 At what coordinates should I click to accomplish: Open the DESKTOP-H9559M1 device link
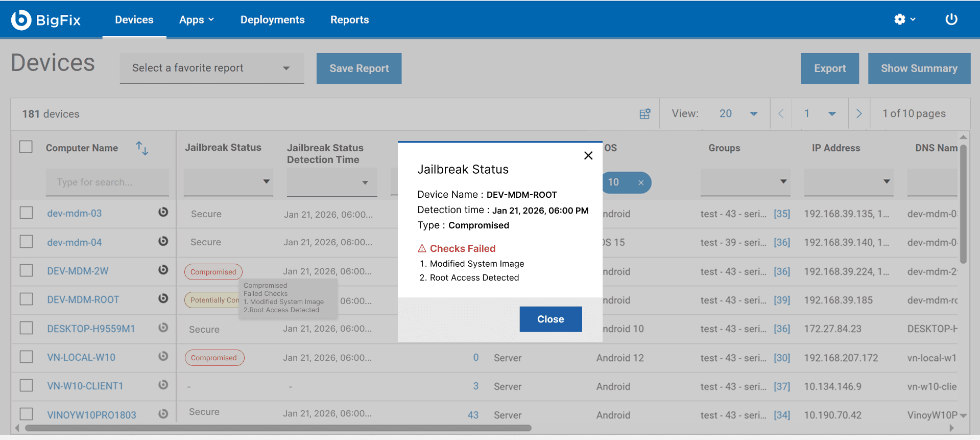click(x=91, y=329)
